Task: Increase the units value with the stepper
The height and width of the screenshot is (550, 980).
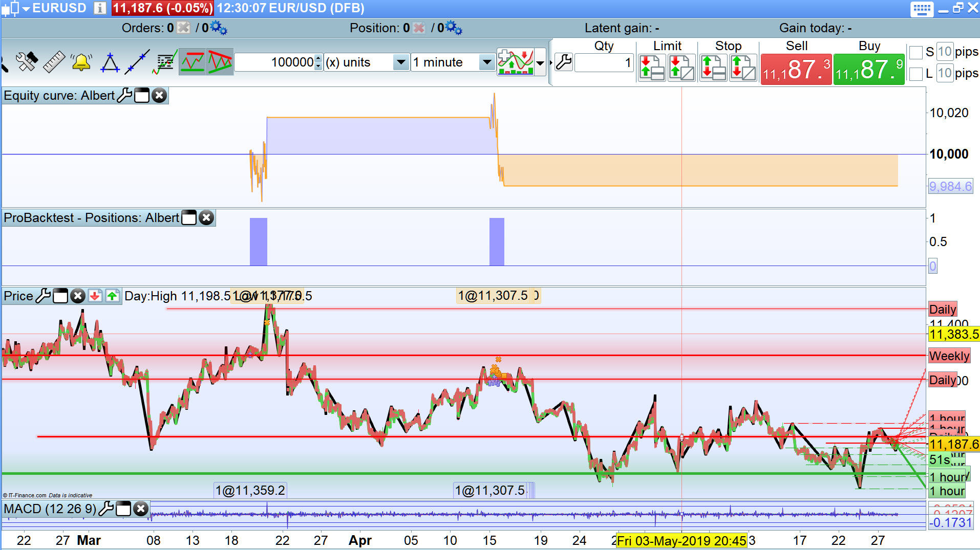Action: (x=318, y=58)
